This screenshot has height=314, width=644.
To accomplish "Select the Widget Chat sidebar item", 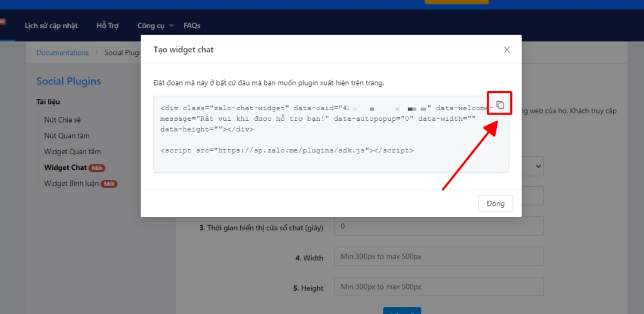I will (x=65, y=168).
